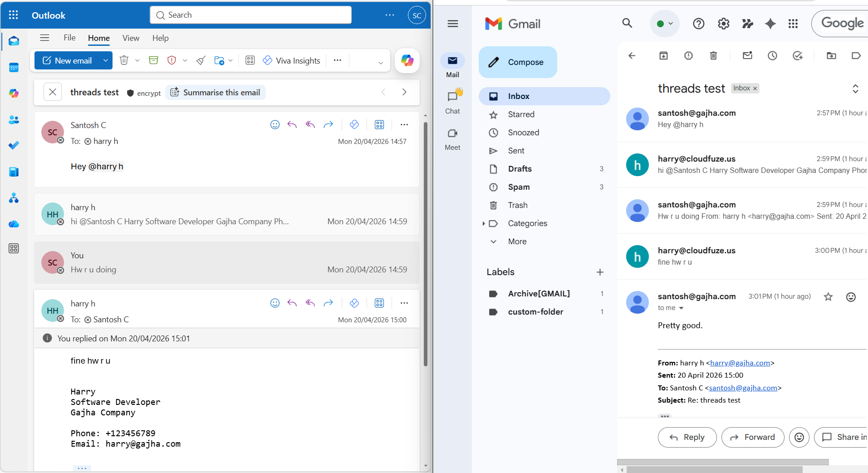The width and height of the screenshot is (868, 473).
Task: Open the View tab in Outlook
Action: pyautogui.click(x=131, y=38)
